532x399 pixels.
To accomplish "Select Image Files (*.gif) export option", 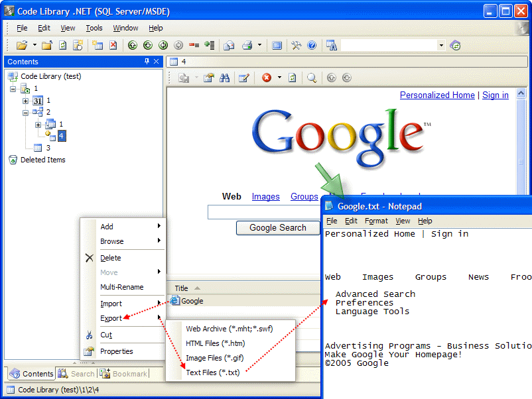I will click(230, 358).
